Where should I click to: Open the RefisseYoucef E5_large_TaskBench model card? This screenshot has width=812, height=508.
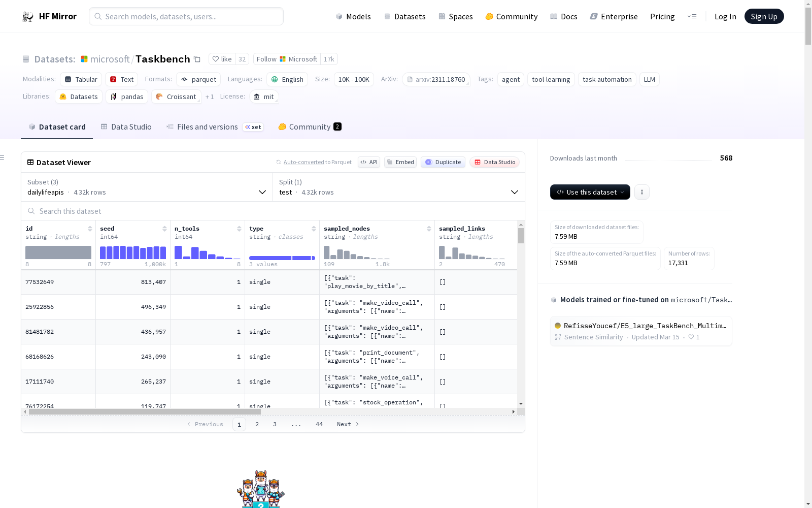641,331
